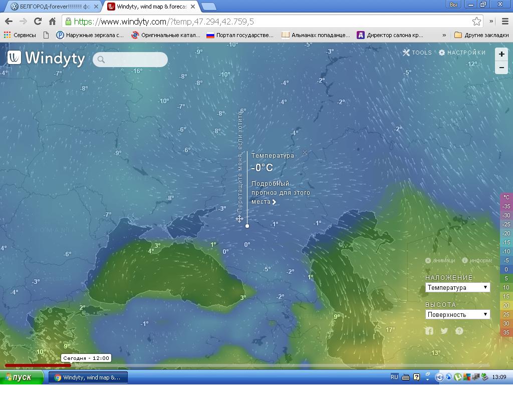Expand hidden bookmarks with the chevron
This screenshot has height=420, width=513.
point(444,35)
